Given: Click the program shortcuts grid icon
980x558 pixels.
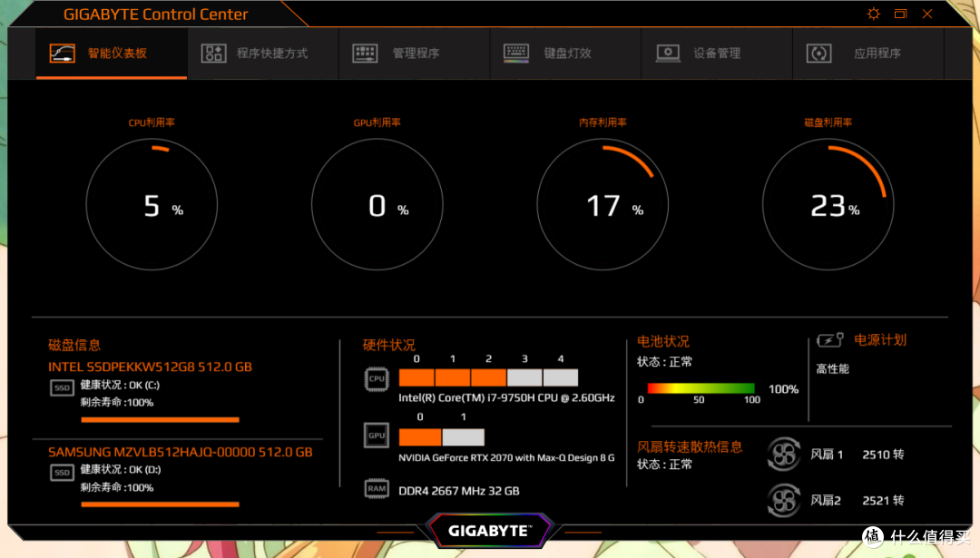Looking at the screenshot, I should coord(213,54).
